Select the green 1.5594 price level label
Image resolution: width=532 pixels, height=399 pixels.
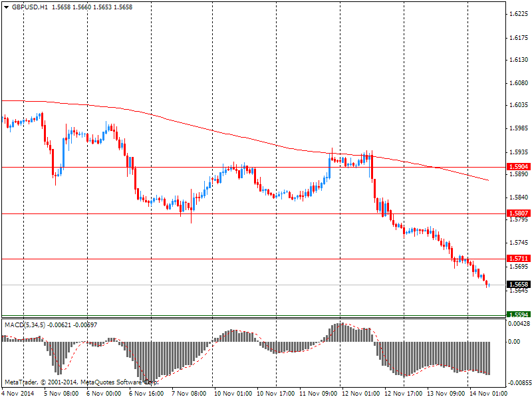click(x=519, y=315)
